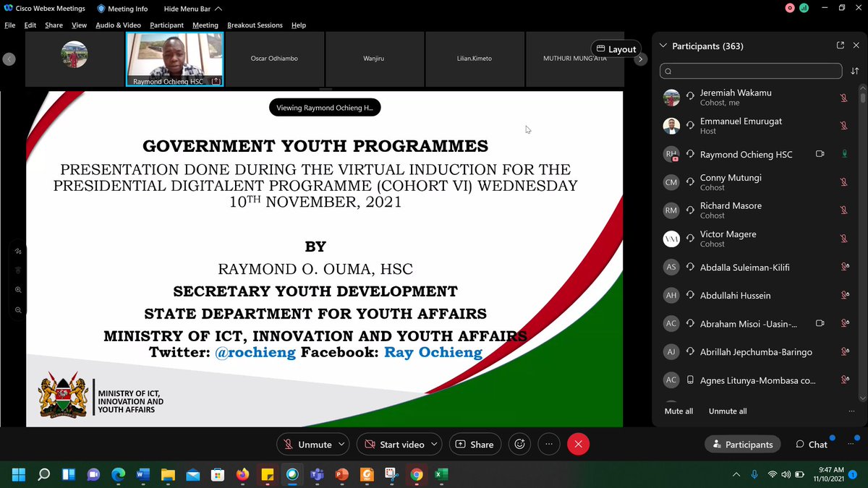Select Raymond Ochieng HSC video thumbnail
868x488 pixels.
click(x=175, y=60)
